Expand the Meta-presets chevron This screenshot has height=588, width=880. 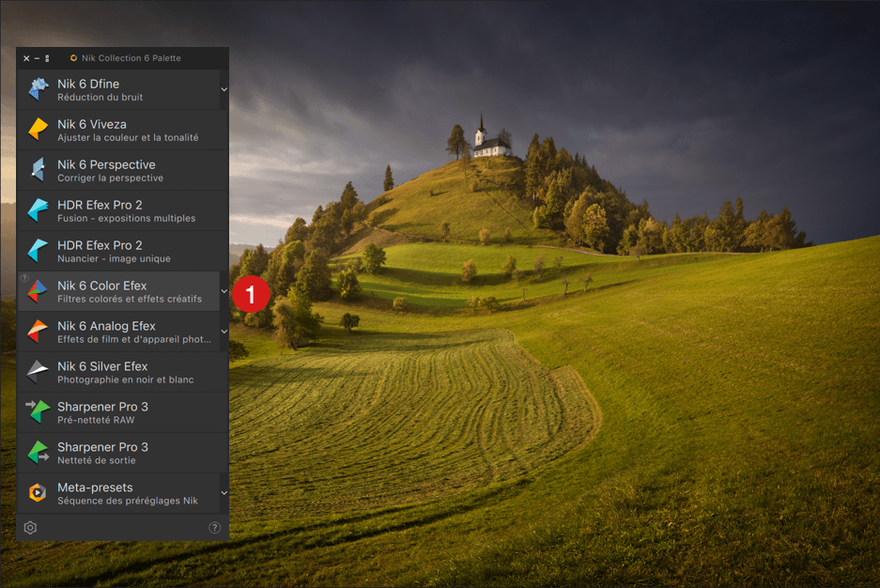(224, 493)
